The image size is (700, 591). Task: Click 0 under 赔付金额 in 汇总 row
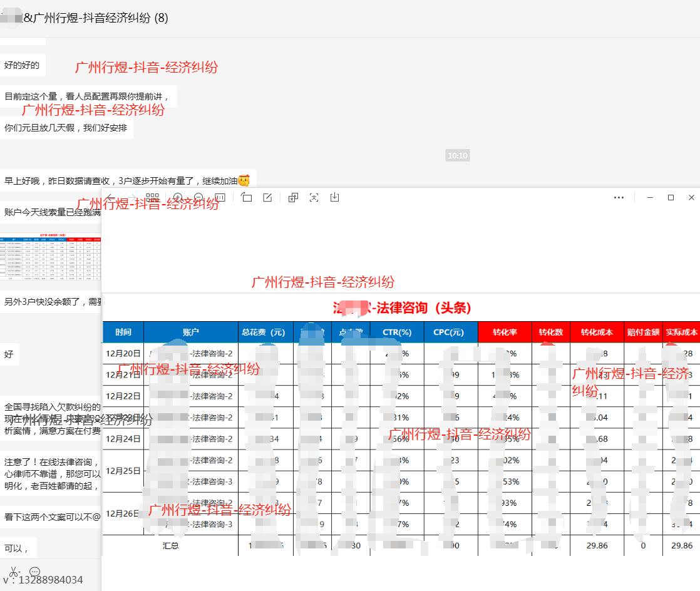643,545
